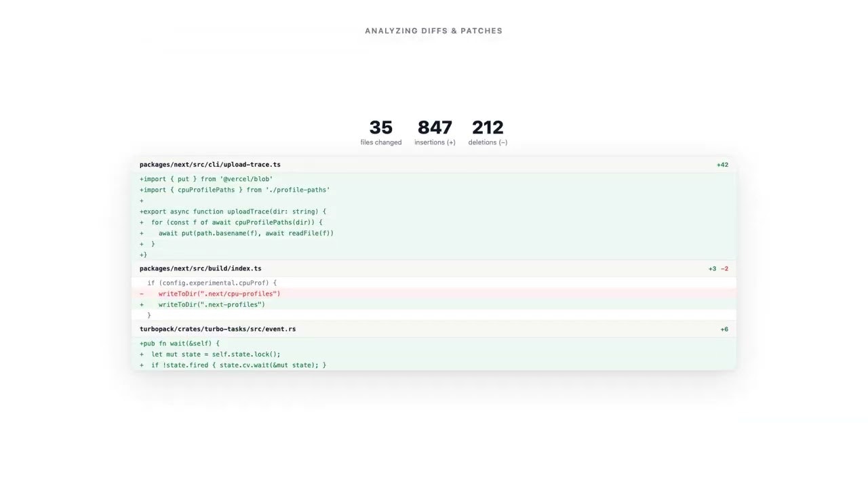
Task: Click the 847 insertions count
Action: (435, 127)
